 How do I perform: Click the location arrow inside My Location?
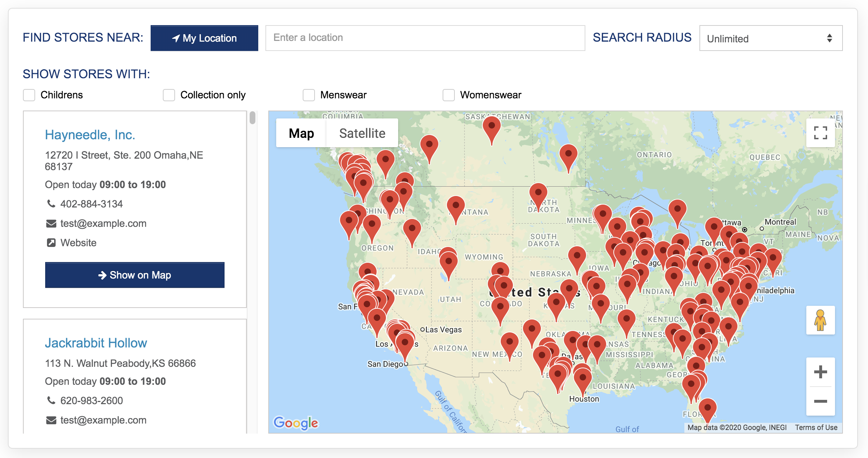(x=175, y=38)
